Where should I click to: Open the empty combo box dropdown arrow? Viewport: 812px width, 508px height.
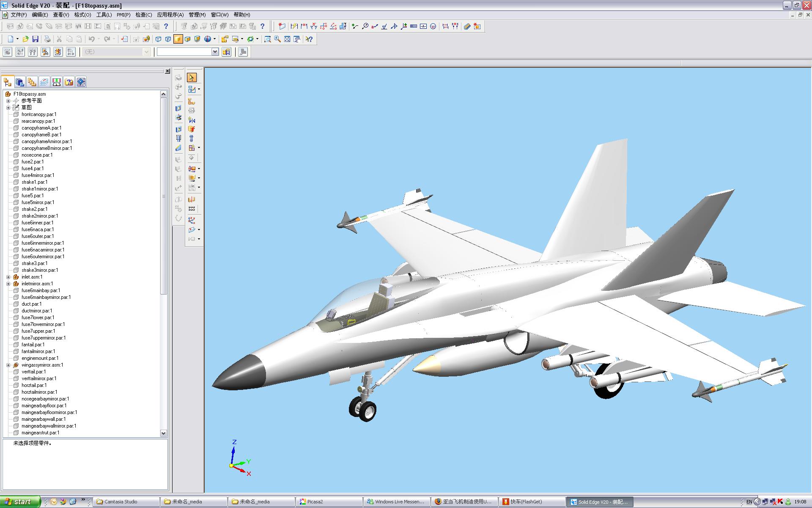tap(215, 52)
